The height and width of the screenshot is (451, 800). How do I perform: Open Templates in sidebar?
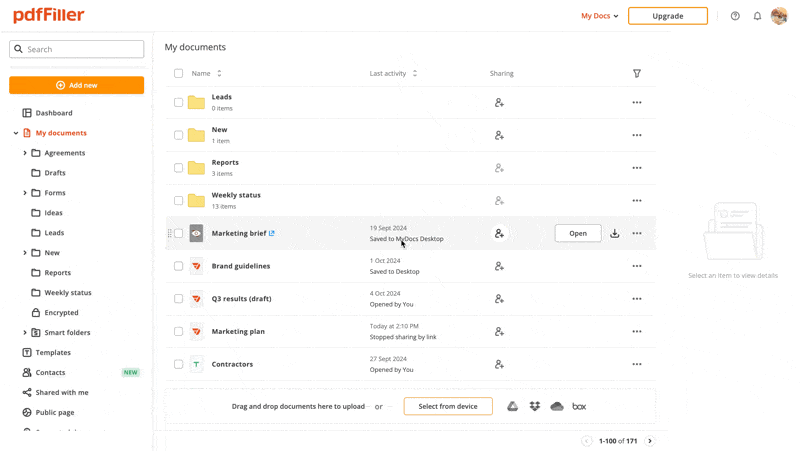click(53, 352)
